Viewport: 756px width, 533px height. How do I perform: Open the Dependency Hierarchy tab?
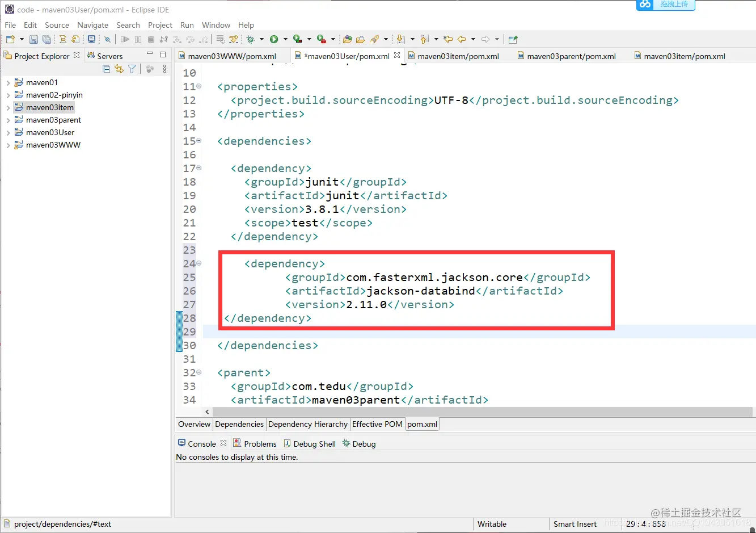308,424
